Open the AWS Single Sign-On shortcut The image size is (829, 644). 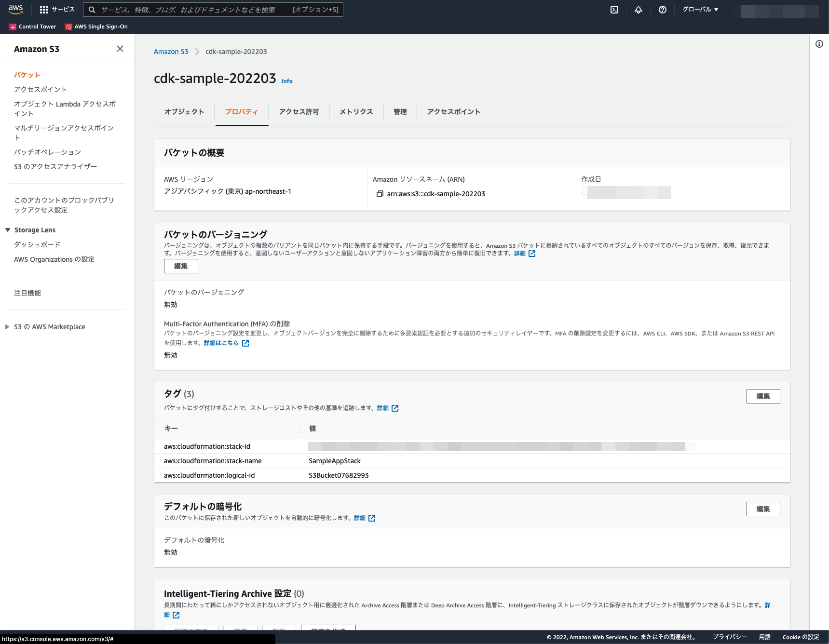pos(96,27)
